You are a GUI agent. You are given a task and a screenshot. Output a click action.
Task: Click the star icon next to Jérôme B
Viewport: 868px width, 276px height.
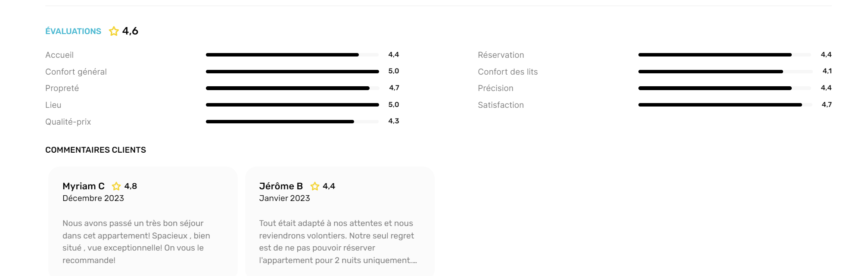pos(315,186)
